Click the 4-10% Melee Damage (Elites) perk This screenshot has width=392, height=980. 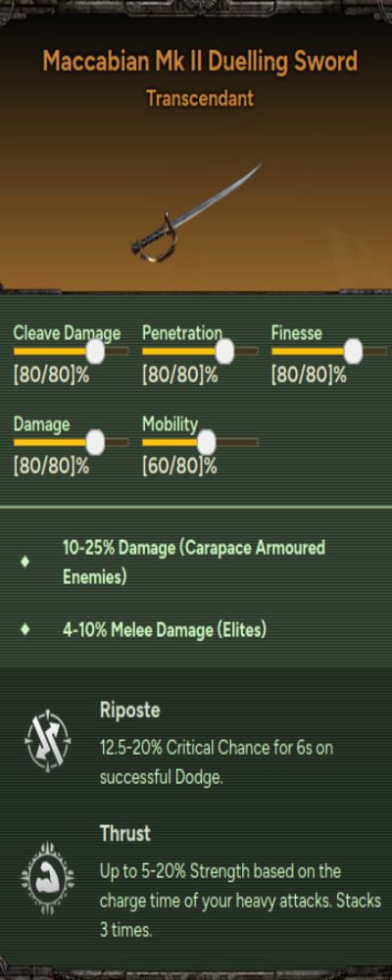(x=165, y=630)
